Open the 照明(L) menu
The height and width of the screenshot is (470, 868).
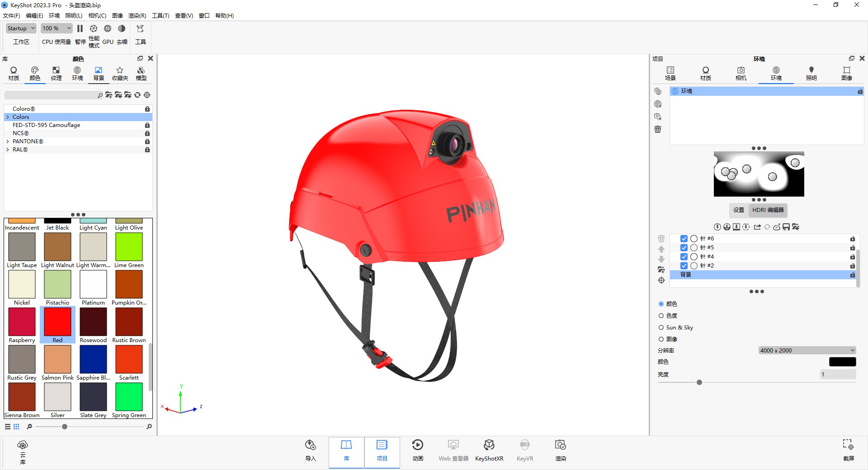(x=74, y=16)
